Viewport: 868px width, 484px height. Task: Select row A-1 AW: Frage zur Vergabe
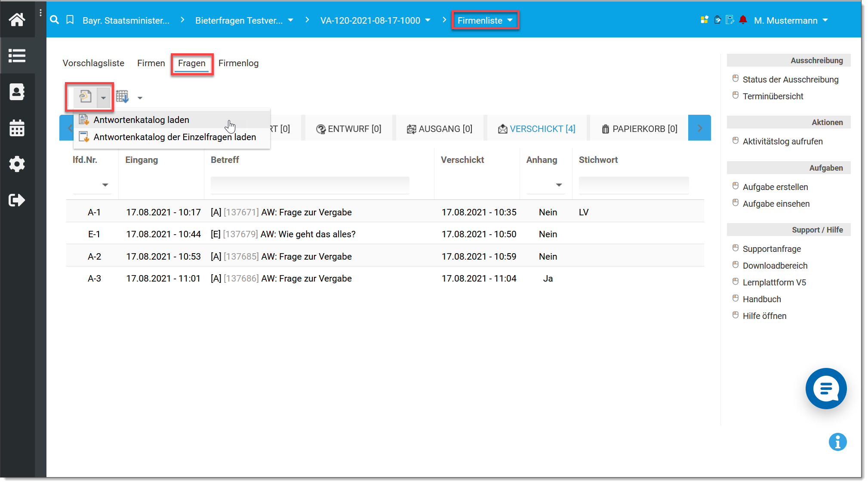click(x=385, y=212)
